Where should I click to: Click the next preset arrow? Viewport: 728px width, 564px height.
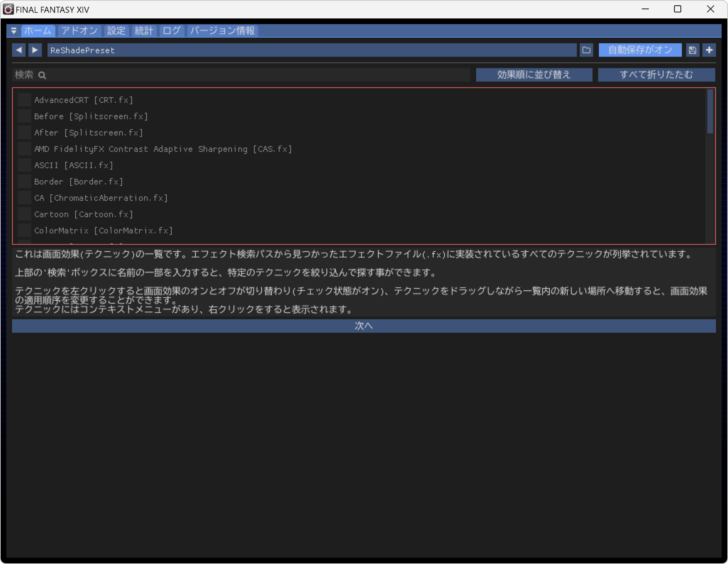[x=35, y=50]
